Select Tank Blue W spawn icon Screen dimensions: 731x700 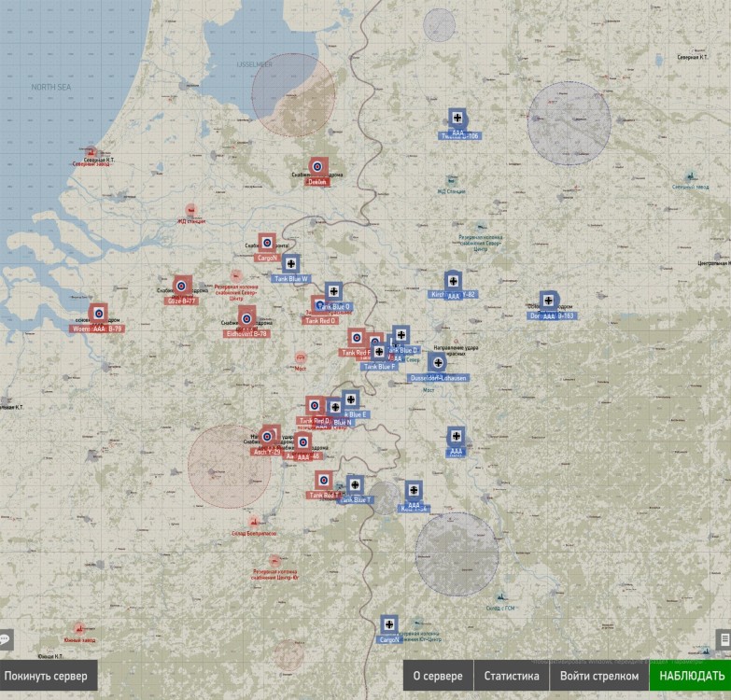[291, 264]
